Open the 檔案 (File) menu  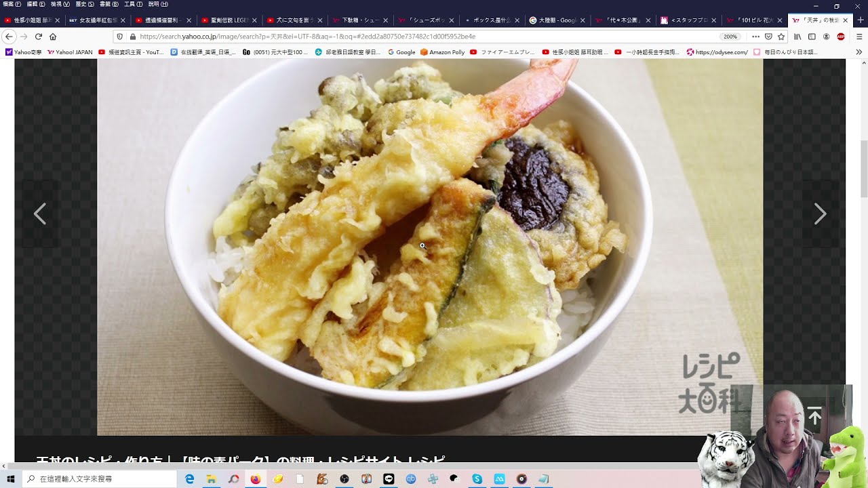click(x=12, y=4)
